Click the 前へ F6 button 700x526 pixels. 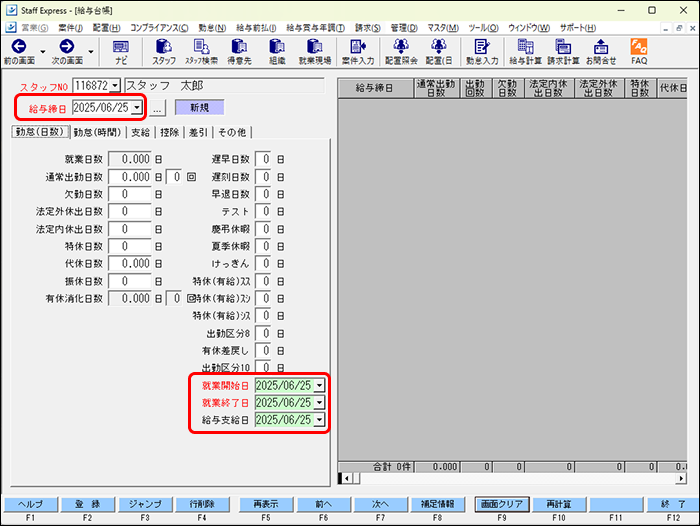(324, 504)
